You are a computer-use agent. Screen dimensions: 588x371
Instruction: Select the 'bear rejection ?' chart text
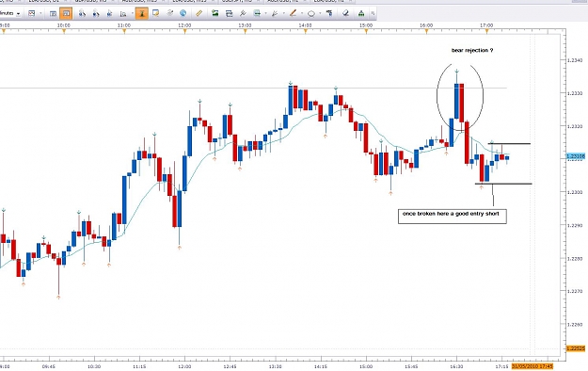click(472, 50)
